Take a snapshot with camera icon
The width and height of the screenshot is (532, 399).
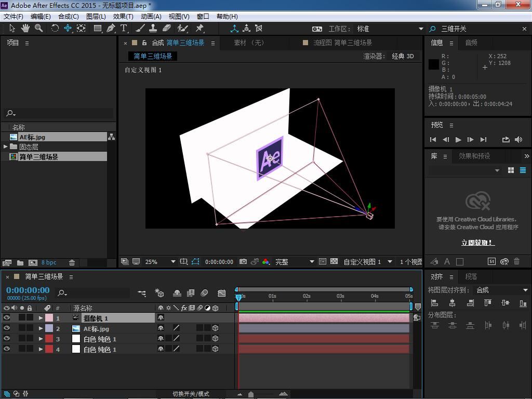[243, 262]
